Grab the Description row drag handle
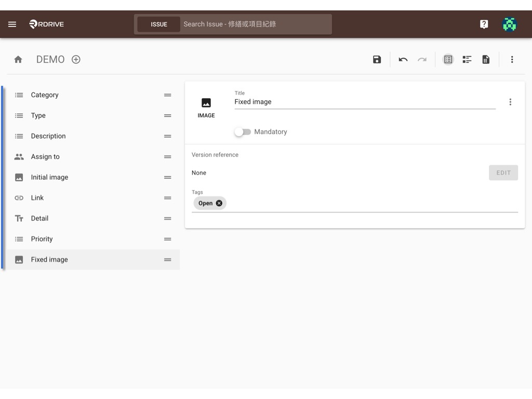 pyautogui.click(x=168, y=137)
